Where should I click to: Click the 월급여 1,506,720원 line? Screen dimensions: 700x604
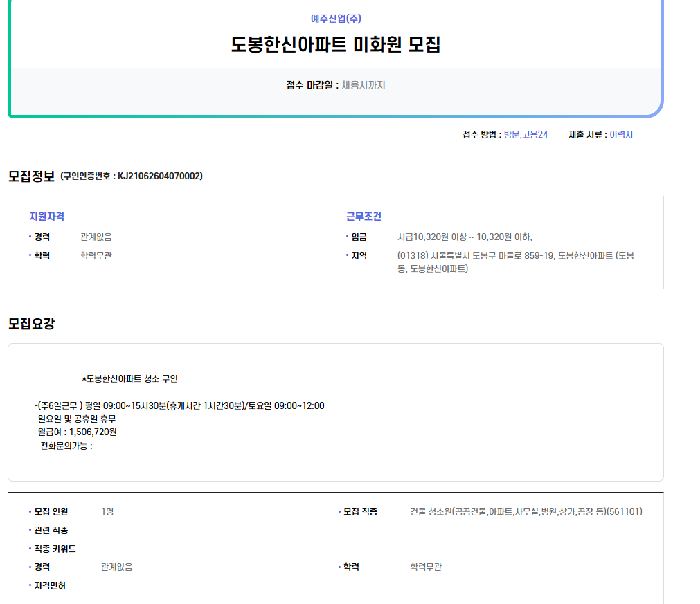[x=76, y=432]
